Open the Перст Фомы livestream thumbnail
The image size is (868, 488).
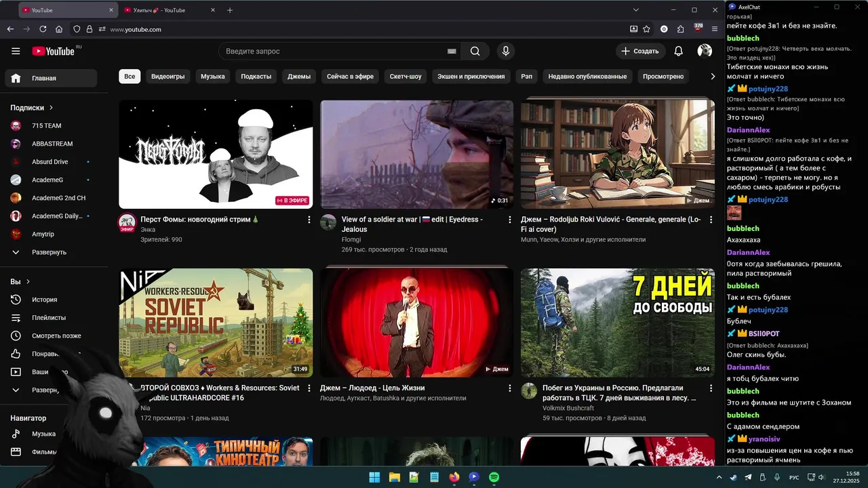(216, 155)
